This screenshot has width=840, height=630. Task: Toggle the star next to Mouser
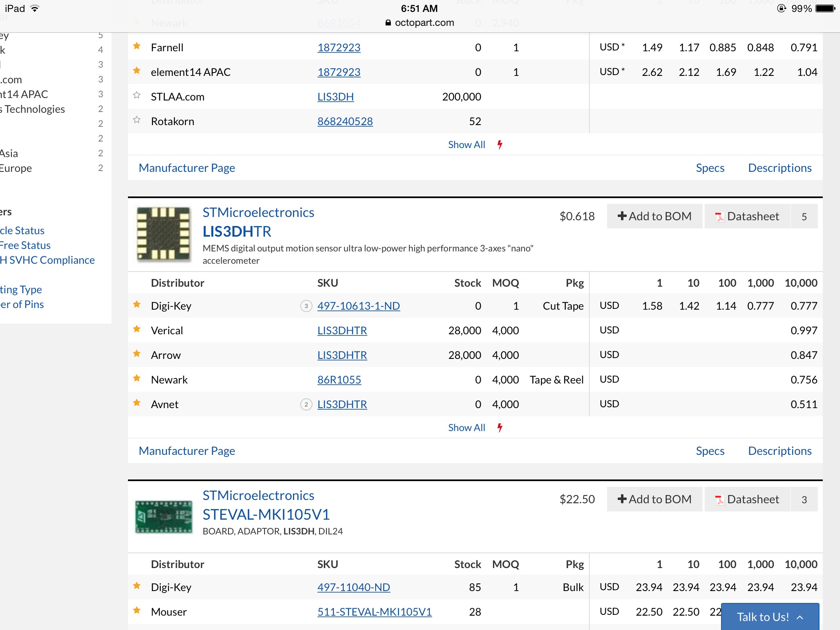coord(137,611)
